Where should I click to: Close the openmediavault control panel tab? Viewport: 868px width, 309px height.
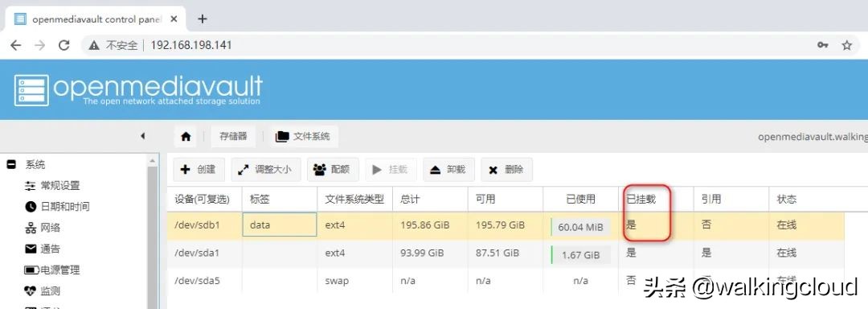coord(174,19)
